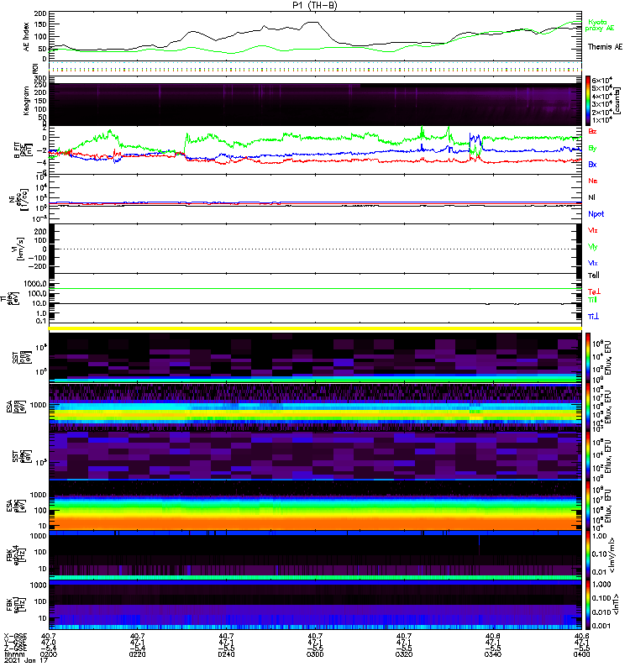The height and width of the screenshot is (672, 630).
Task: Click the "0340" time tick label
Action: [x=492, y=654]
